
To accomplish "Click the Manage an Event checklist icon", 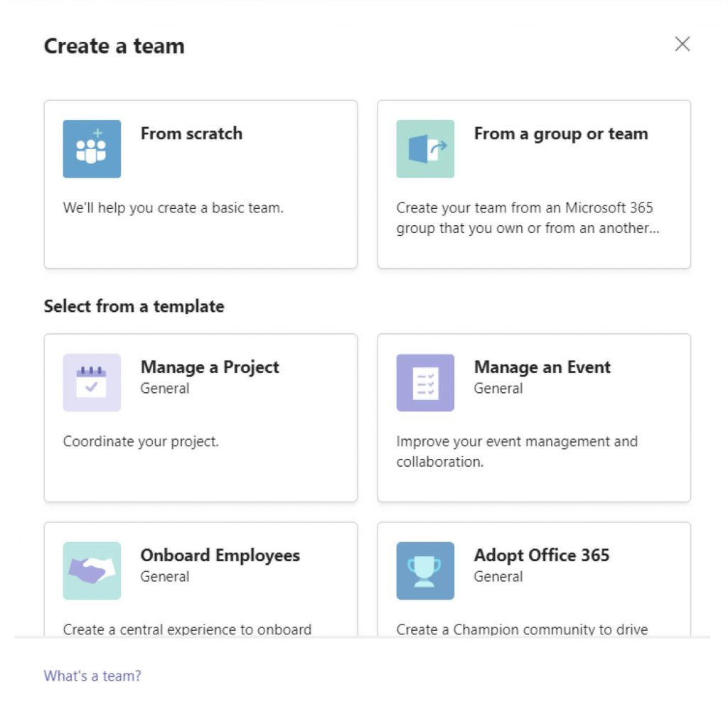I will tap(424, 382).
